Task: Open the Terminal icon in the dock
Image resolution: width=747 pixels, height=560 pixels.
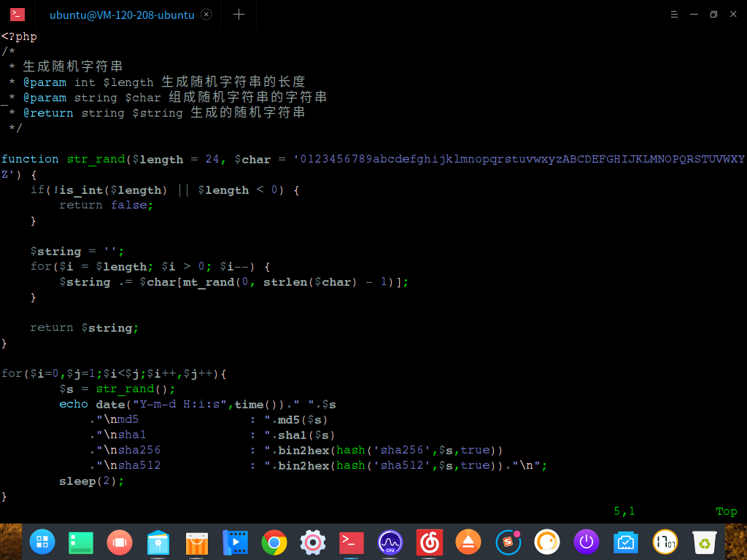Action: click(x=351, y=542)
